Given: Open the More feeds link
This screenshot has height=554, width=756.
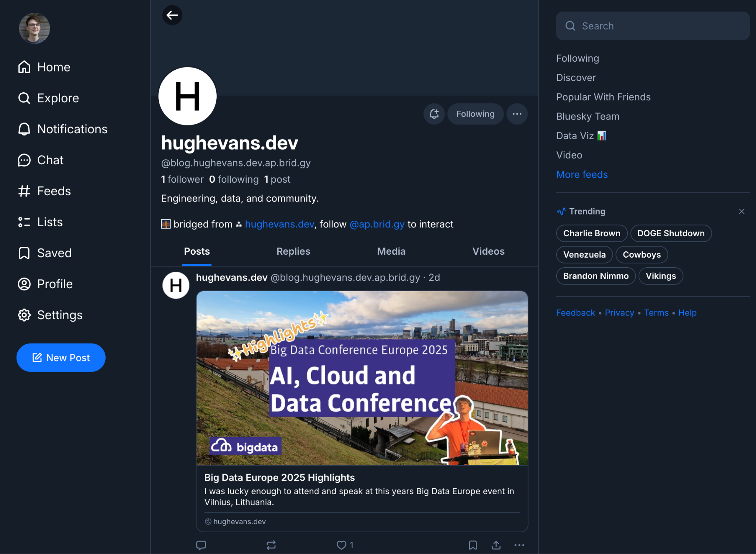Looking at the screenshot, I should [582, 175].
